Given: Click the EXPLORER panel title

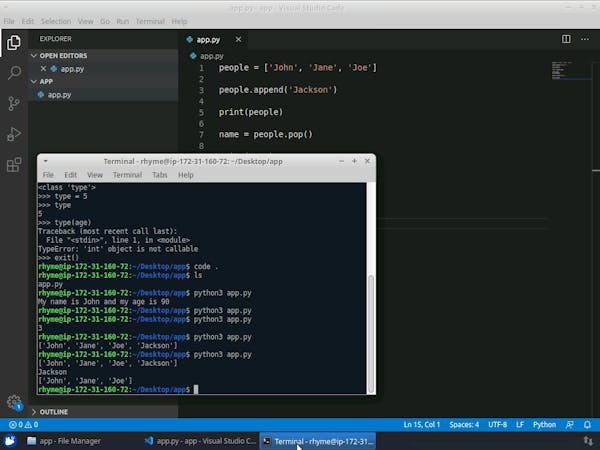Looking at the screenshot, I should pyautogui.click(x=55, y=39).
